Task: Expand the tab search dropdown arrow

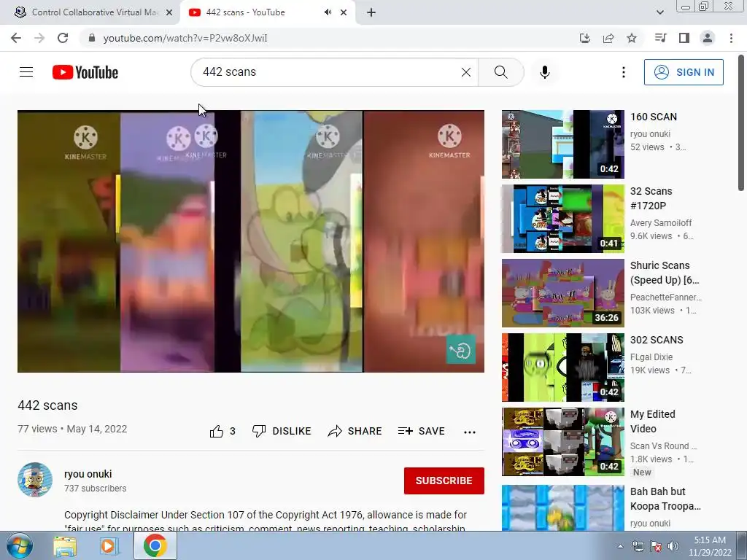Action: (659, 12)
